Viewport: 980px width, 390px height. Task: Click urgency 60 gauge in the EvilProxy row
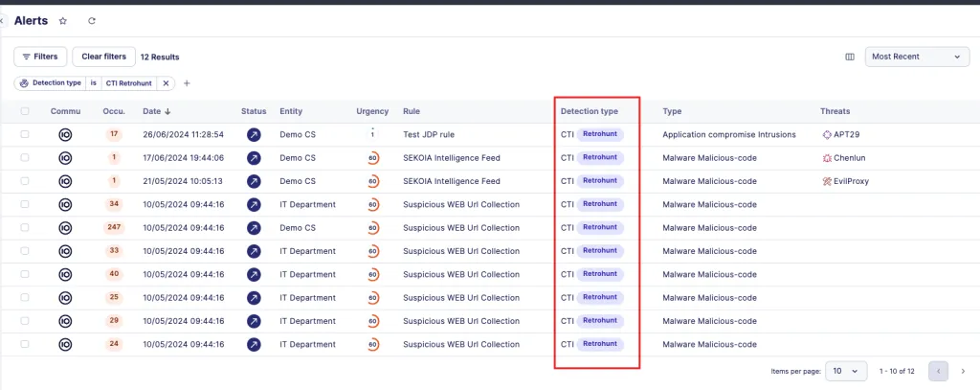point(372,181)
